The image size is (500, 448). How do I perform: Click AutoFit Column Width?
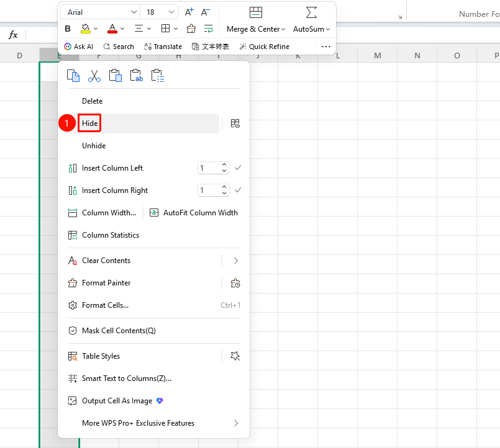(194, 213)
